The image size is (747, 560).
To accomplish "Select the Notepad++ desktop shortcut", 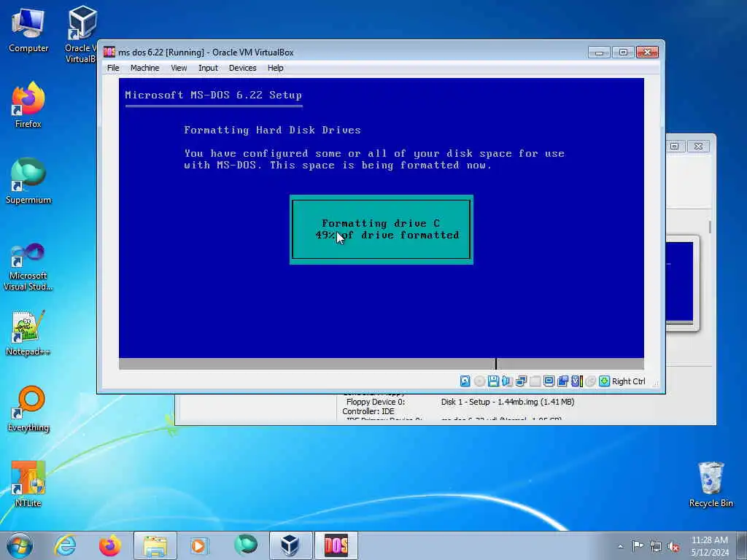I will coord(28,332).
